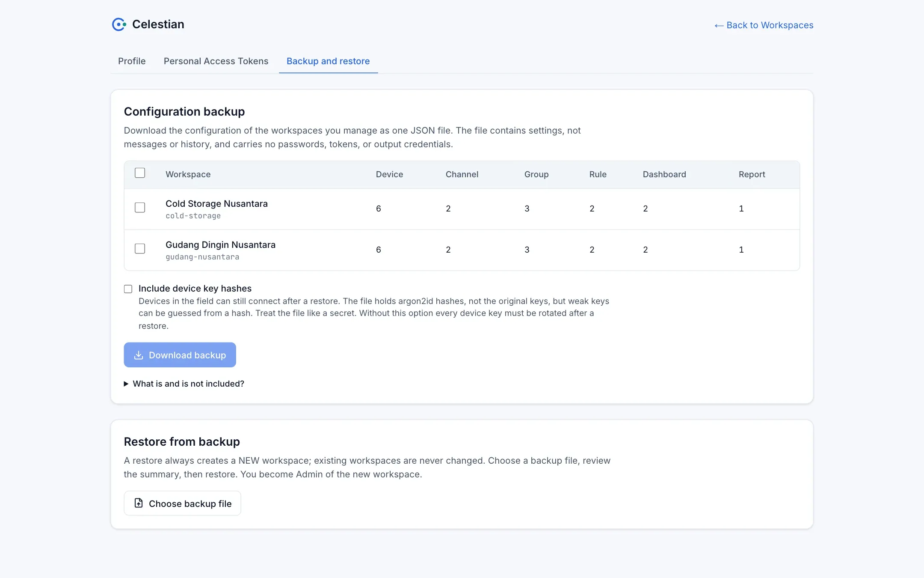The height and width of the screenshot is (578, 924).
Task: Click the 'gudang-nusantara' slug text
Action: point(202,257)
